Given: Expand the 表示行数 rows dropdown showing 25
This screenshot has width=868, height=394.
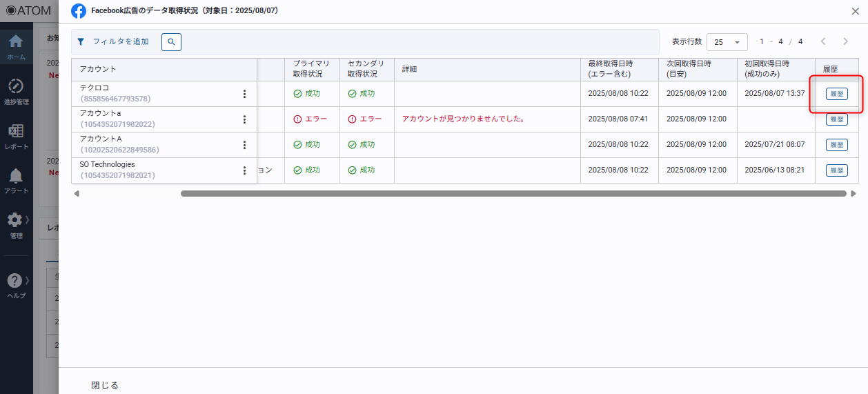Looking at the screenshot, I should pyautogui.click(x=727, y=42).
